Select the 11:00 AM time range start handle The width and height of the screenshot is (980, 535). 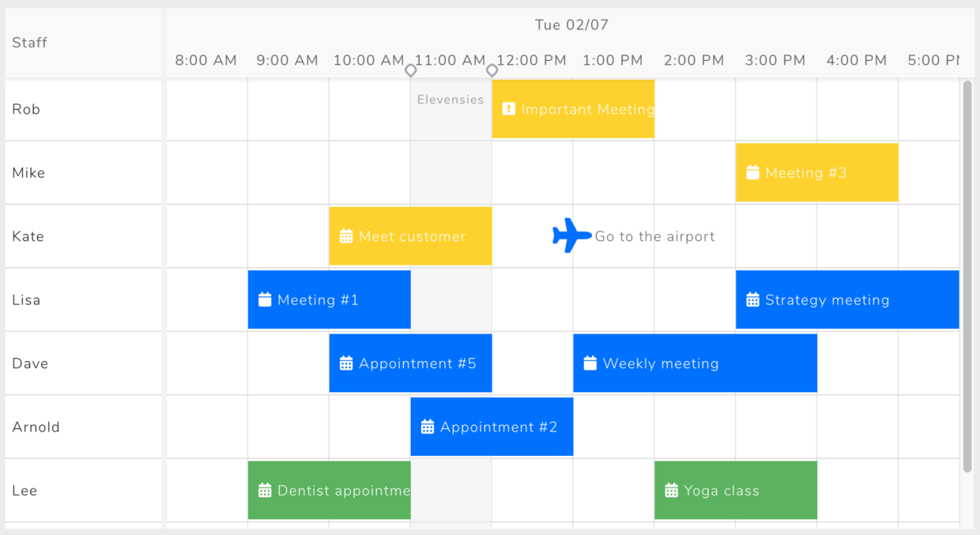click(410, 70)
